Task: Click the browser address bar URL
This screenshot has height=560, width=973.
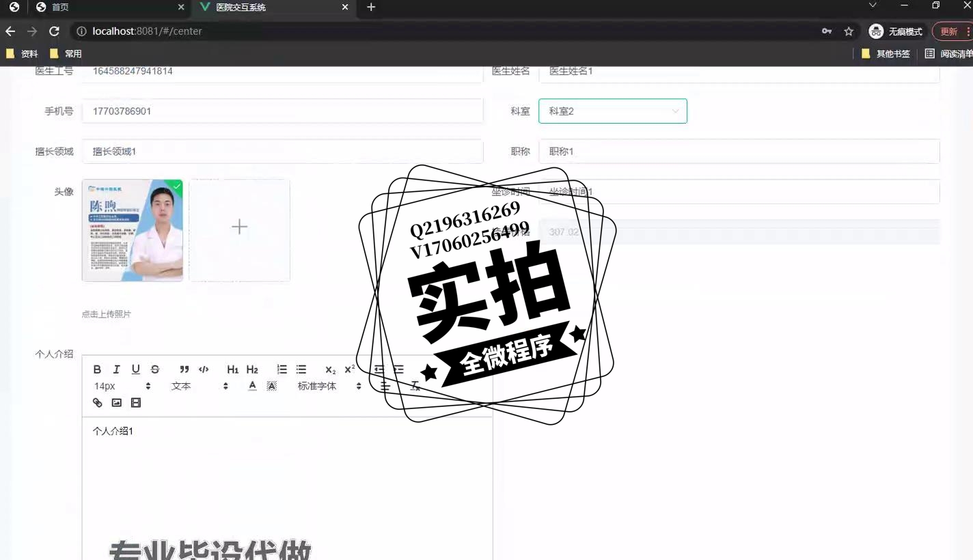Action: pos(147,31)
